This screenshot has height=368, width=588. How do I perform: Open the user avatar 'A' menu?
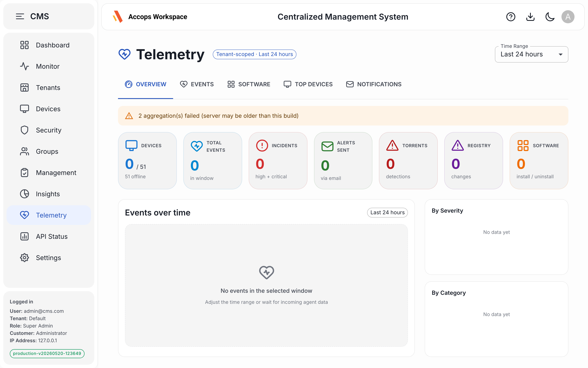[x=568, y=17]
